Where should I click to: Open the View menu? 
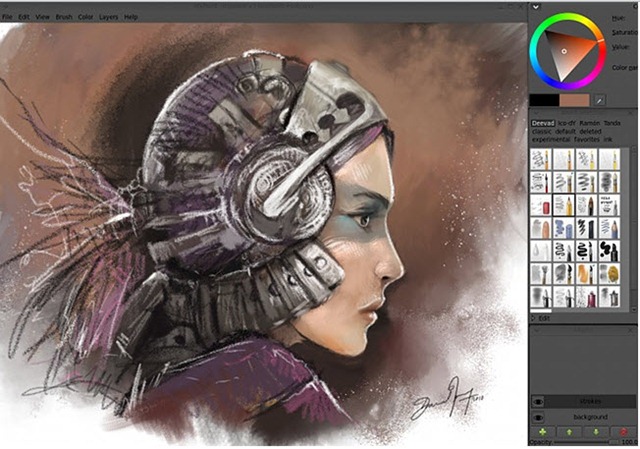(x=42, y=17)
